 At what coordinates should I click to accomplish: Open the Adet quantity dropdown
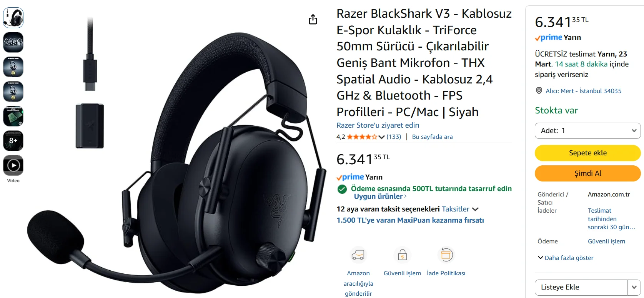[x=587, y=131]
